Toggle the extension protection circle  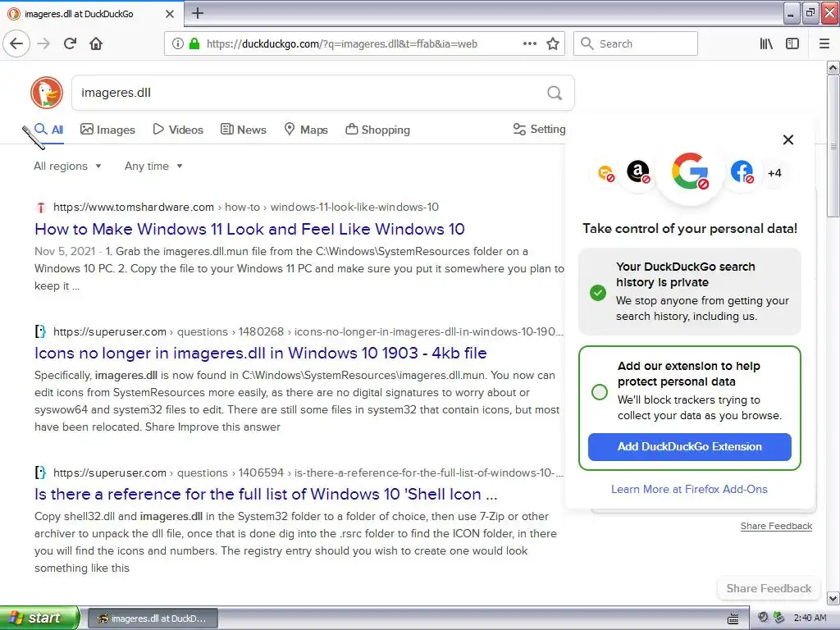600,391
